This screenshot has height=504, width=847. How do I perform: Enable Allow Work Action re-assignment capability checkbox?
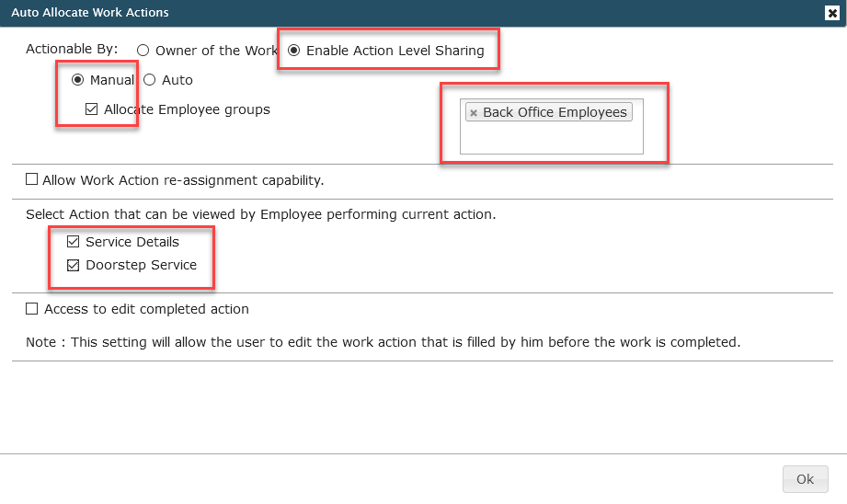pos(32,180)
